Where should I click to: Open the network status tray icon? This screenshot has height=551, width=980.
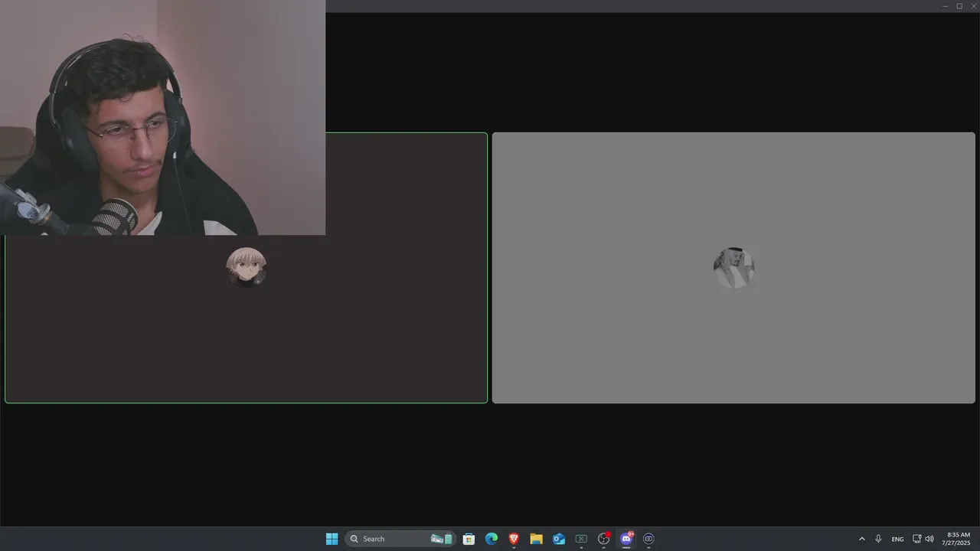pos(916,539)
